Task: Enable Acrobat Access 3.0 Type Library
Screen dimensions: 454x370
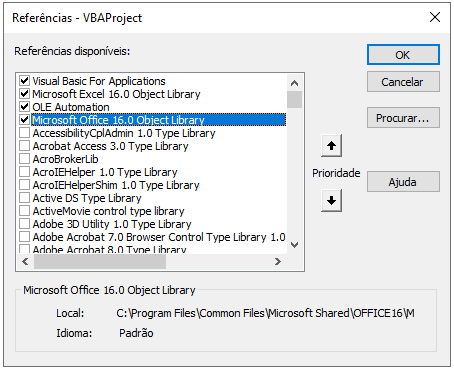Action: (x=24, y=146)
